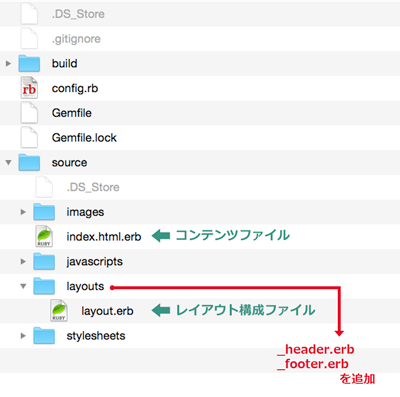This screenshot has height=397, width=400.
Task: Expand the build folder disclosure triangle
Action: (x=8, y=63)
